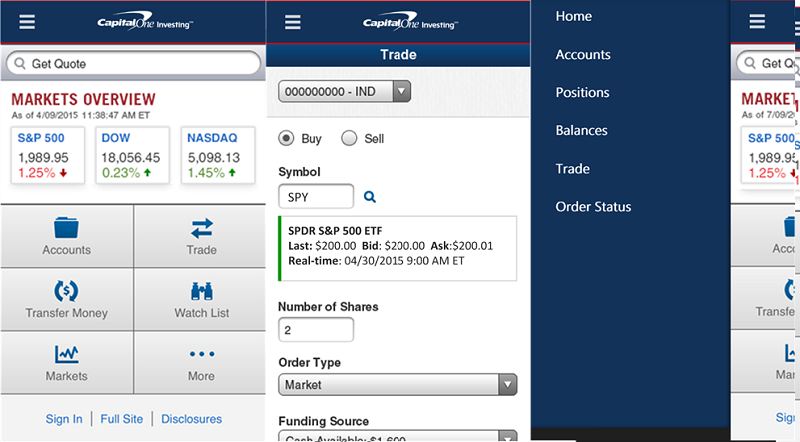
Task: Select Trade in side menu
Action: click(x=572, y=168)
